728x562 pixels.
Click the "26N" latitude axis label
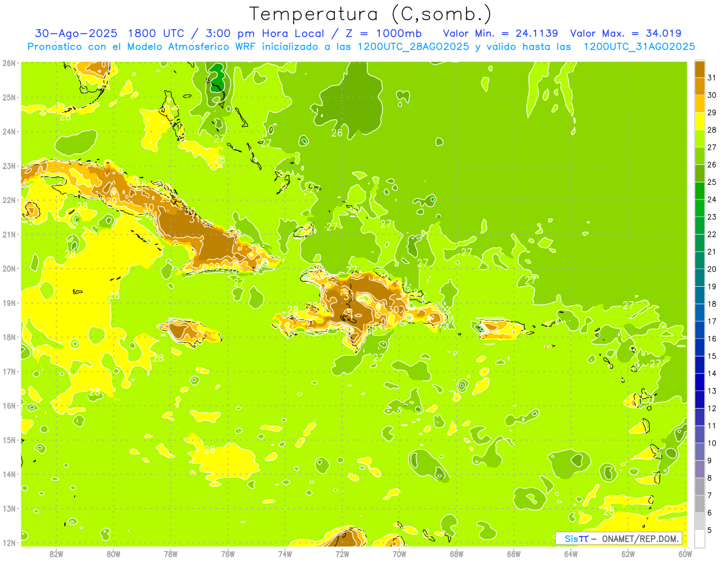tap(9, 63)
